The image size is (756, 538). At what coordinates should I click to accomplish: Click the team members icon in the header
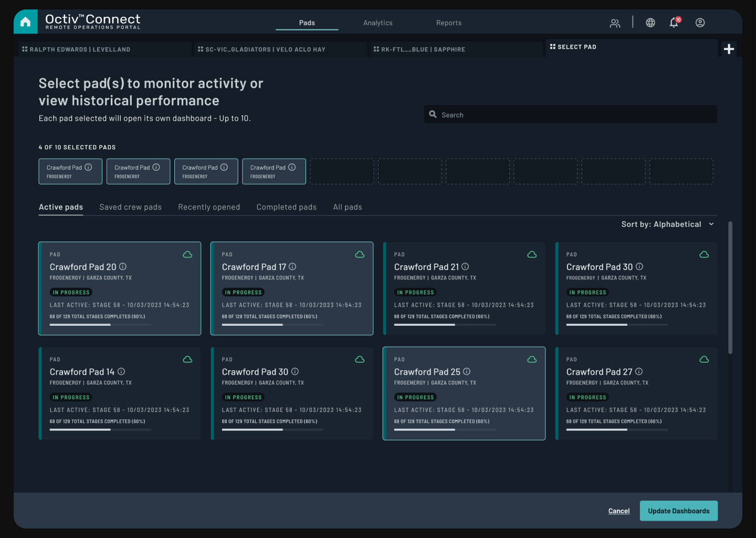pos(615,23)
